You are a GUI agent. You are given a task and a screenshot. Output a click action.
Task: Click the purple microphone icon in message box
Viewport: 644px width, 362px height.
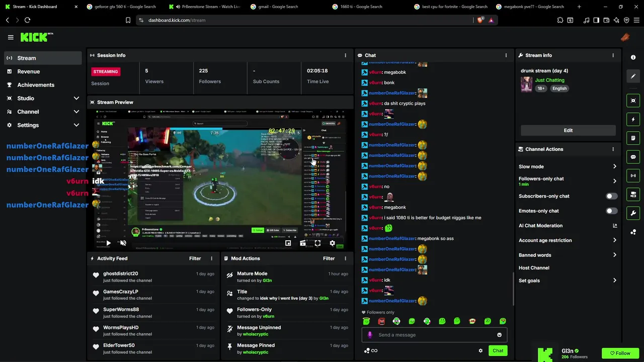click(370, 335)
